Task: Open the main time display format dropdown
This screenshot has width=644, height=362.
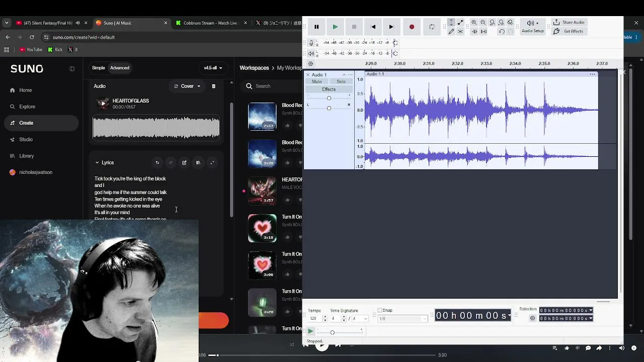Action: pyautogui.click(x=509, y=315)
